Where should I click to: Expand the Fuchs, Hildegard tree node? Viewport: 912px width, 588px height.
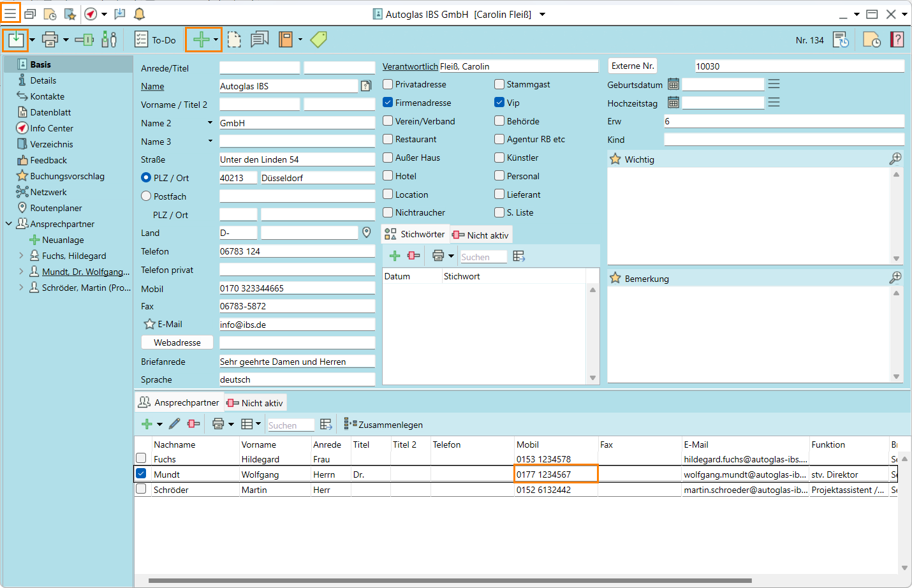click(x=21, y=256)
